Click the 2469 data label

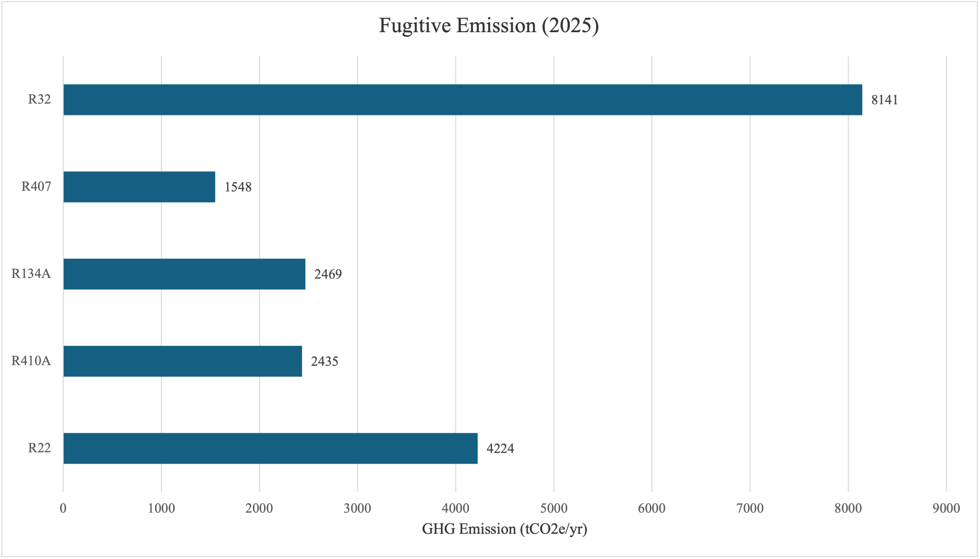coord(328,274)
